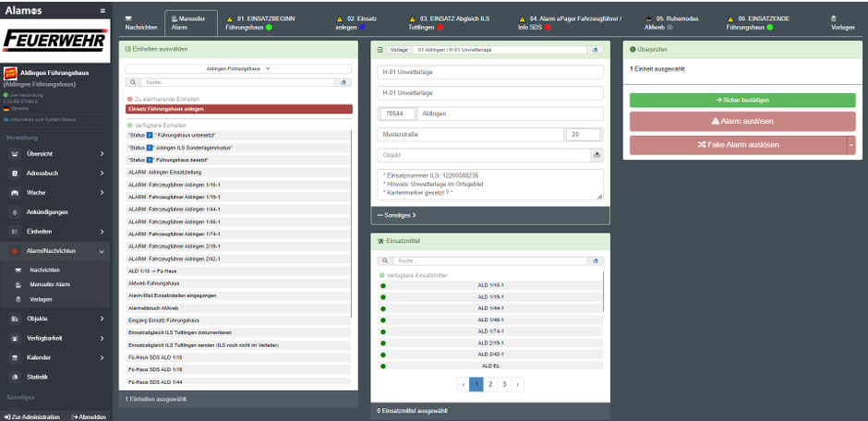This screenshot has height=421, width=868.
Task: Click the Sicher bestätigen button
Action: [742, 100]
